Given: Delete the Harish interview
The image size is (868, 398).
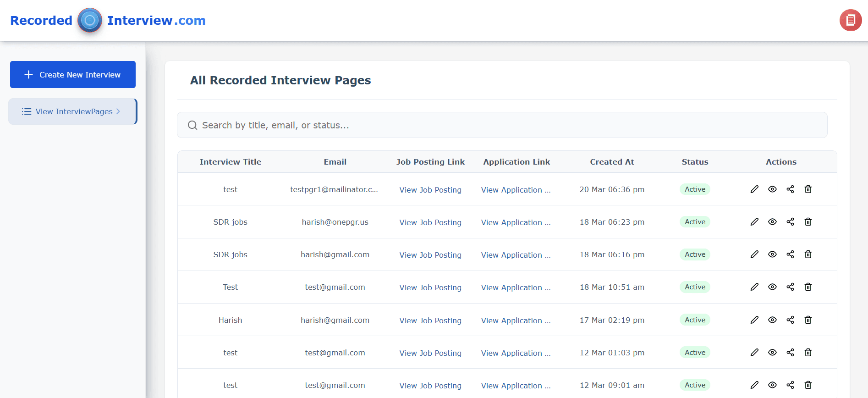Looking at the screenshot, I should [x=808, y=320].
